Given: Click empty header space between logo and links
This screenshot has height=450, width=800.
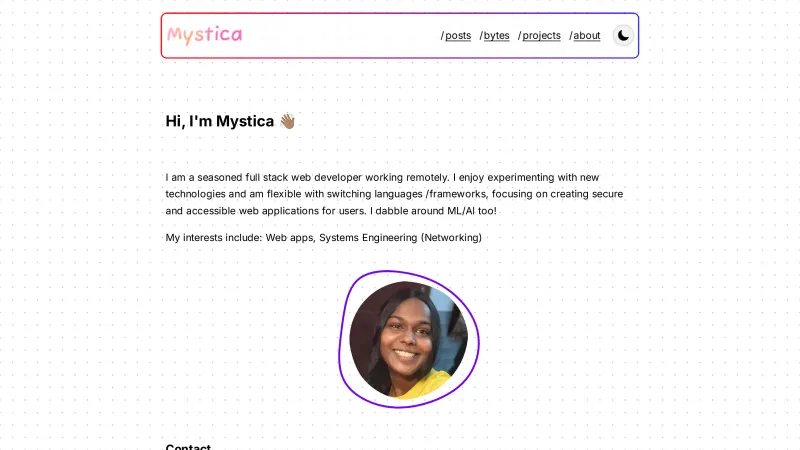Looking at the screenshot, I should coord(341,36).
